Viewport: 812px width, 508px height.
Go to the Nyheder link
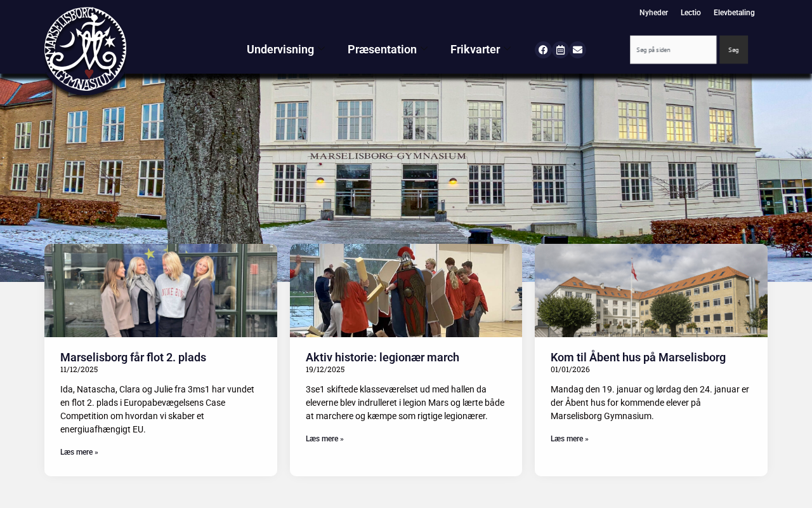pyautogui.click(x=653, y=13)
